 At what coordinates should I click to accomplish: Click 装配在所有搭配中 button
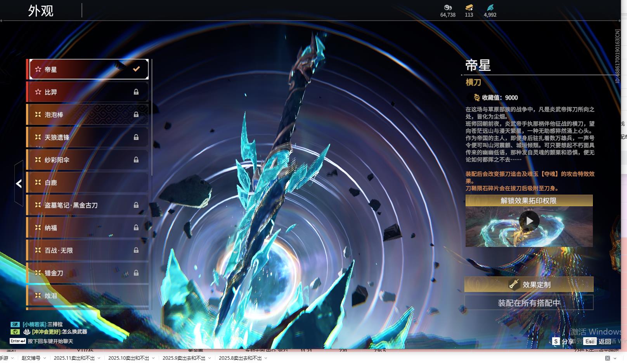[529, 303]
